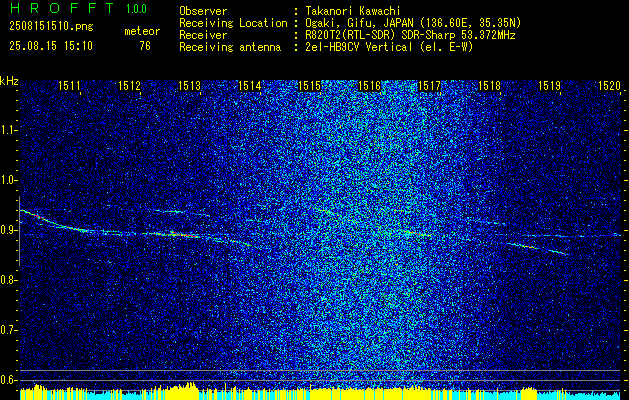The width and height of the screenshot is (629, 400).
Task: Click the 0.7 kHz axis value
Action: point(8,330)
